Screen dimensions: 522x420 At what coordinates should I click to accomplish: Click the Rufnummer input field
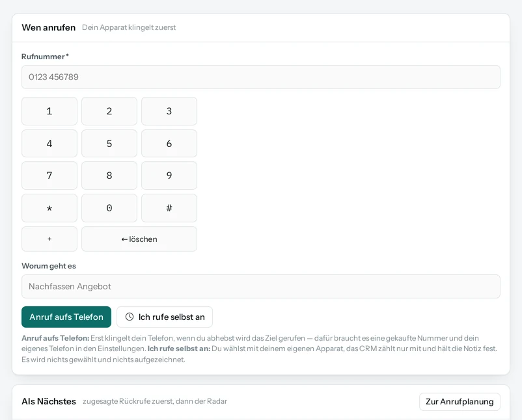pyautogui.click(x=260, y=77)
